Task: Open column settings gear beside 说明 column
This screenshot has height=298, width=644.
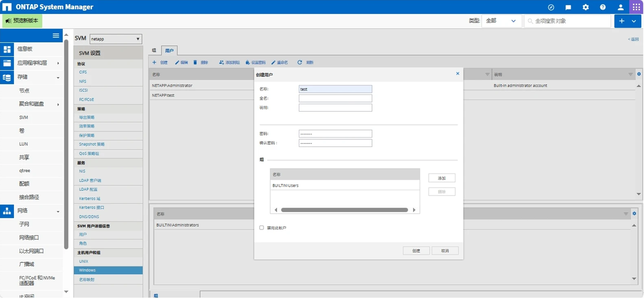Action: (639, 74)
